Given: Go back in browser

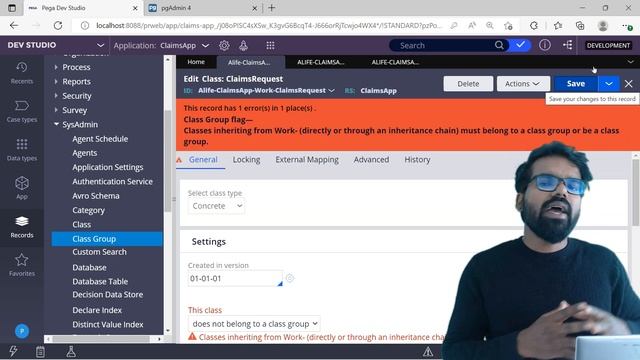Looking at the screenshot, I should [14, 25].
